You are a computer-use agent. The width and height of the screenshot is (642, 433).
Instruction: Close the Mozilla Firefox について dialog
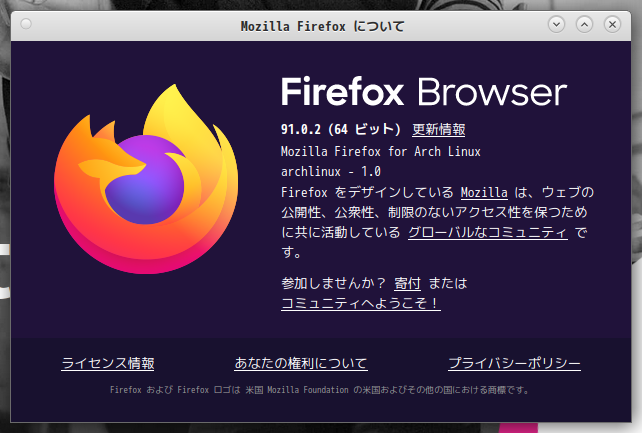pyautogui.click(x=612, y=25)
